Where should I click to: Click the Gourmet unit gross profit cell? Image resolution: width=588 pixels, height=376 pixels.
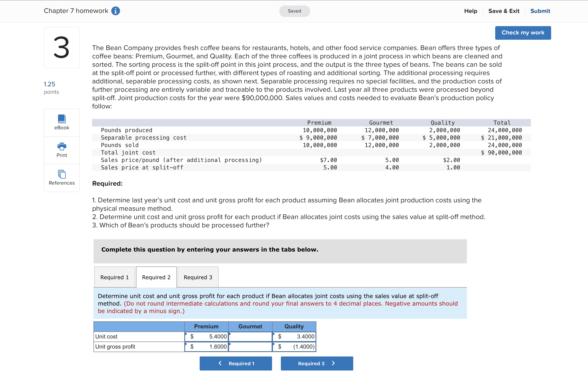[250, 346]
